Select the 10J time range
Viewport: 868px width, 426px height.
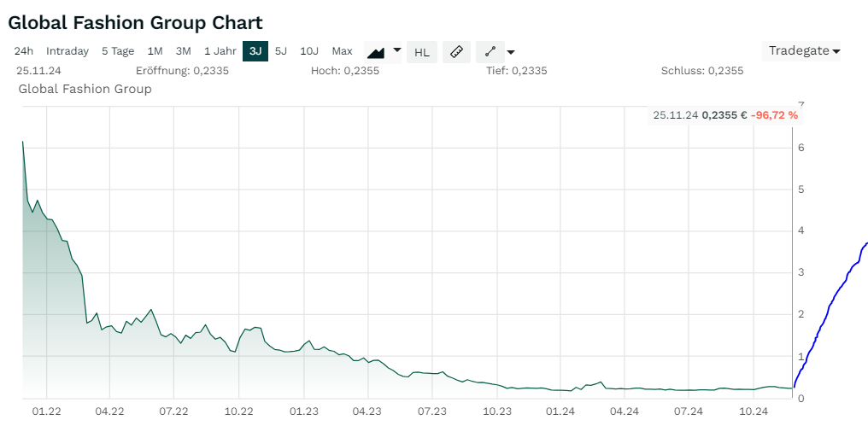pos(309,51)
